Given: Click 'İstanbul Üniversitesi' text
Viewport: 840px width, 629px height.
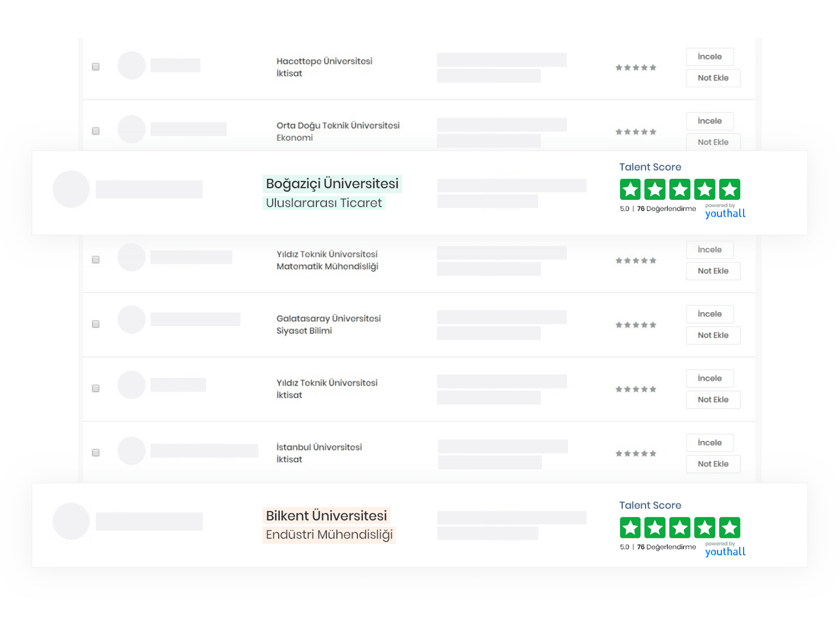Looking at the screenshot, I should click(x=319, y=447).
